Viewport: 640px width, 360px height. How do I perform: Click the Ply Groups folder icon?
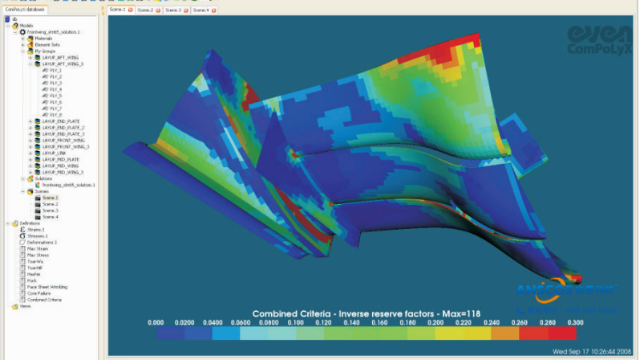pyautogui.click(x=30, y=51)
